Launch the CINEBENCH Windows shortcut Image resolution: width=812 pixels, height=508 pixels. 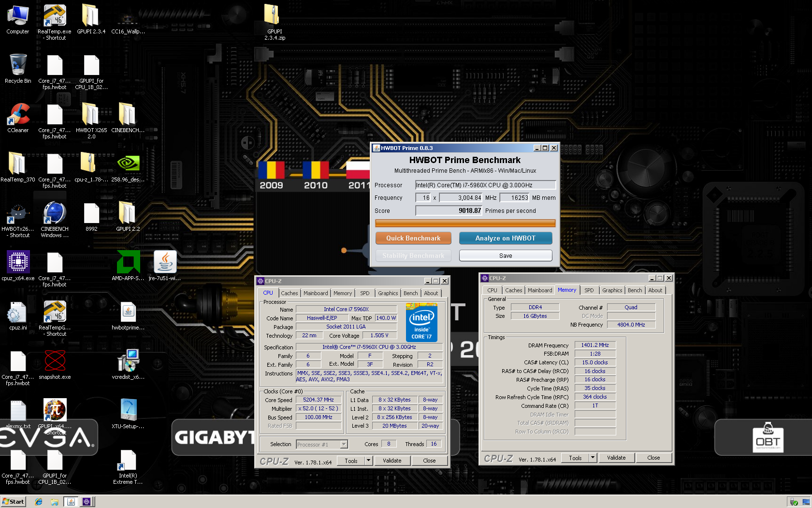[x=55, y=220]
